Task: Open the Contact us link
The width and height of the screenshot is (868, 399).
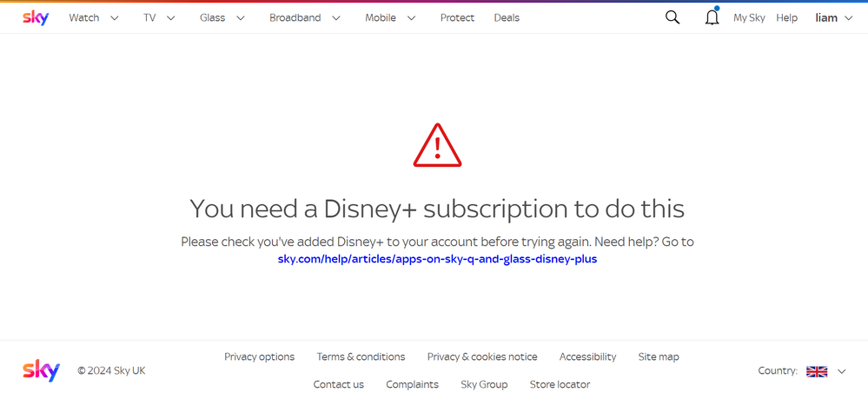Action: [338, 384]
